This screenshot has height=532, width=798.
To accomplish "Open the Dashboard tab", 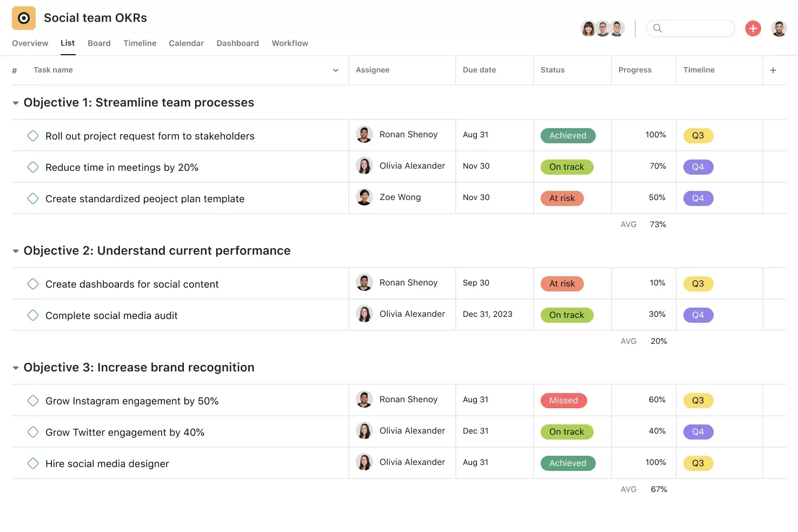I will (237, 43).
